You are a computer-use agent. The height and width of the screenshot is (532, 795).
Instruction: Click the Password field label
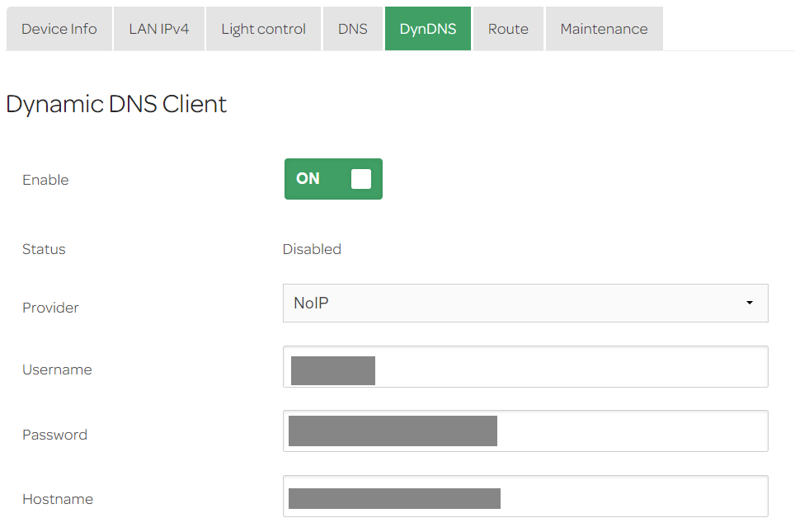(x=54, y=435)
